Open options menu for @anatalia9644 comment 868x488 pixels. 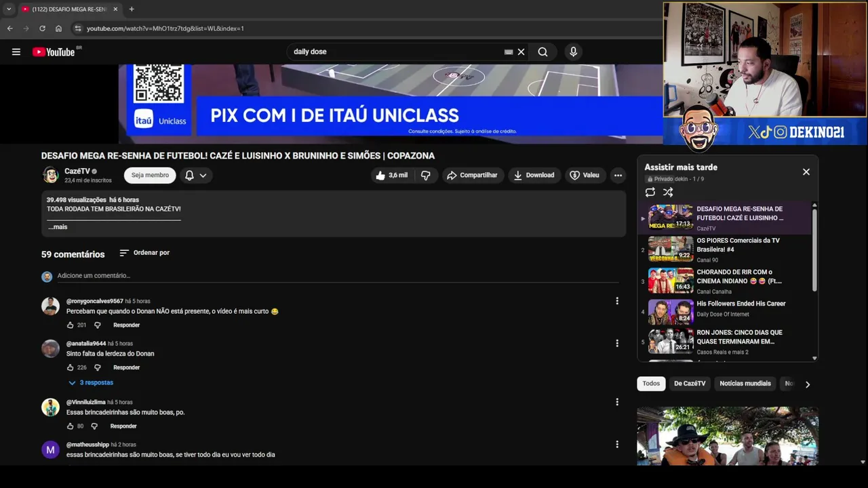pyautogui.click(x=617, y=343)
